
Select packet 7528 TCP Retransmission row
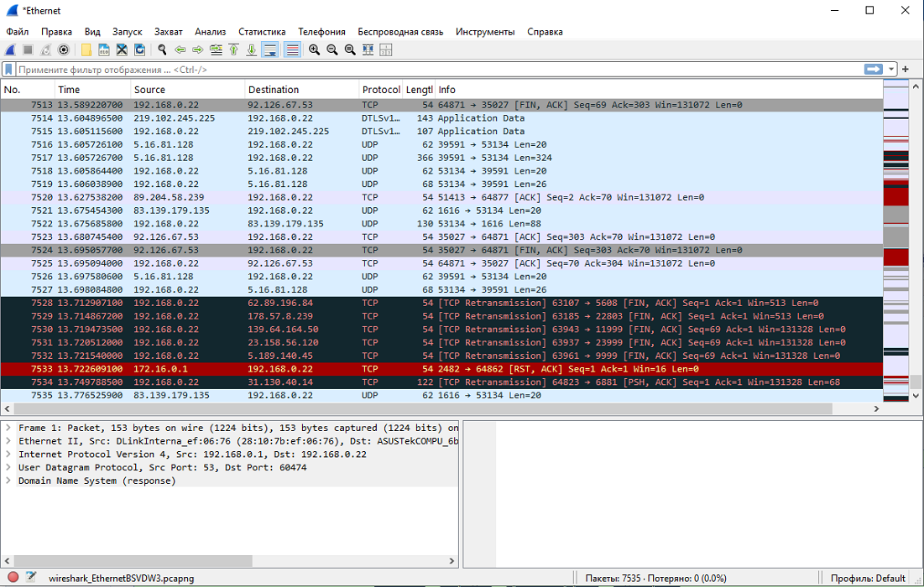pyautogui.click(x=442, y=304)
